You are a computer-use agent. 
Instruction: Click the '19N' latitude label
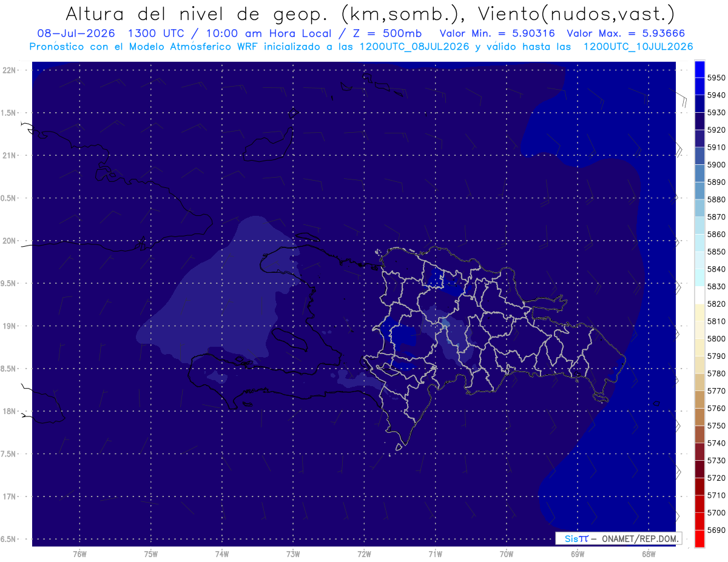coord(8,326)
